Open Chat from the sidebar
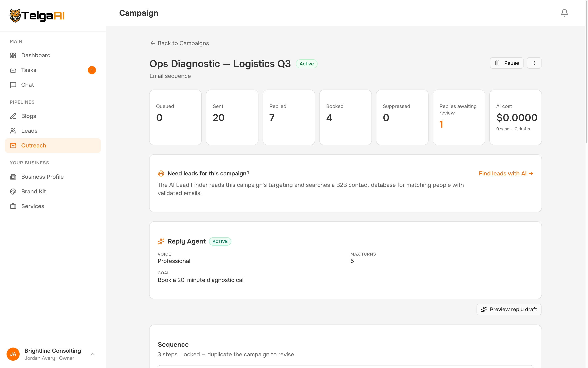The height and width of the screenshot is (368, 588). click(x=53, y=85)
